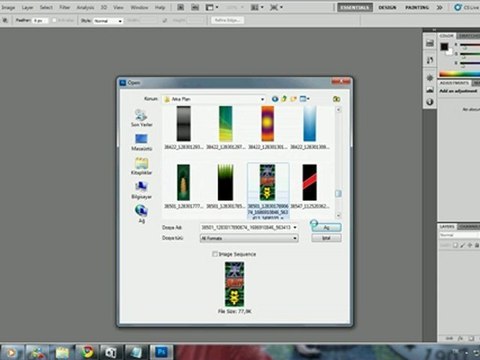480x360 pixels.
Task: Open the Window menu
Action: coord(139,7)
